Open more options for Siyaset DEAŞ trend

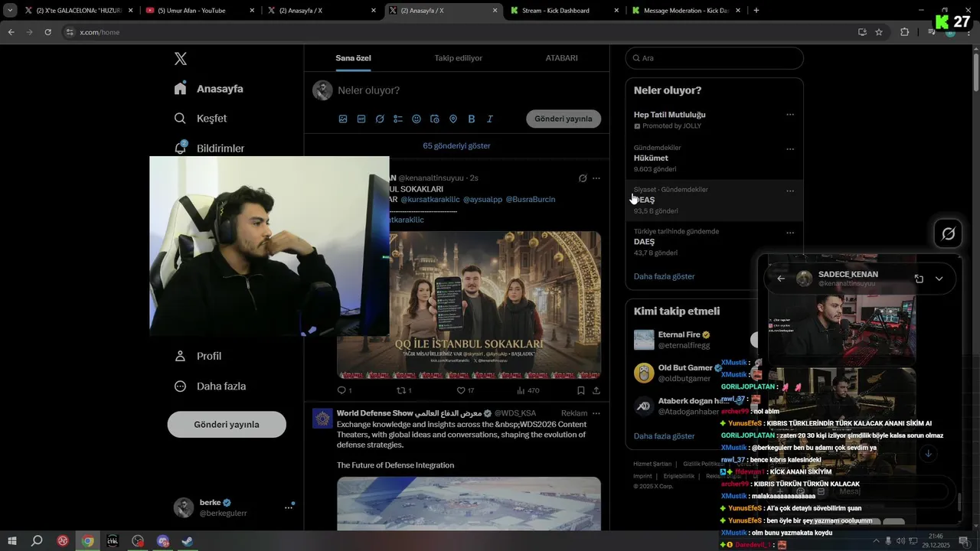[x=790, y=191]
